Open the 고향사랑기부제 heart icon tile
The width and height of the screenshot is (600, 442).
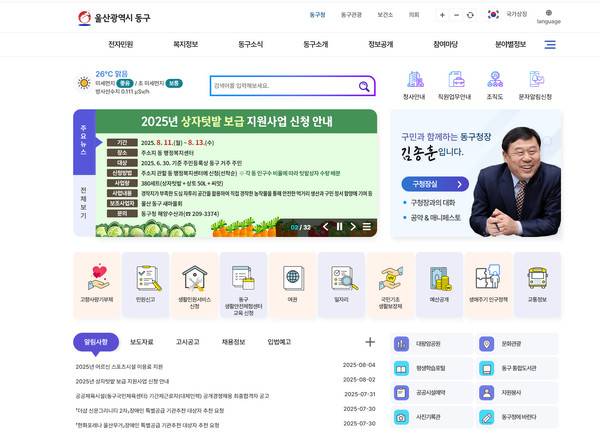(x=97, y=285)
